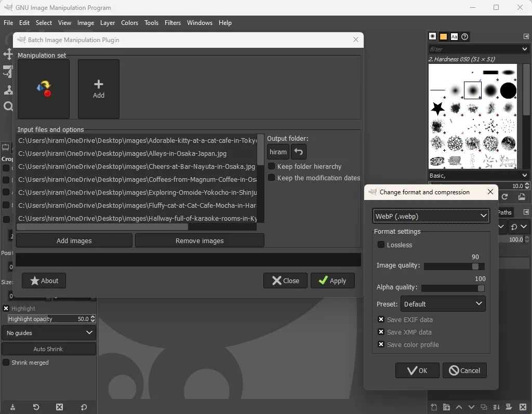This screenshot has width=532, height=414.
Task: Expand the brush filter dropdown
Action: (x=525, y=49)
